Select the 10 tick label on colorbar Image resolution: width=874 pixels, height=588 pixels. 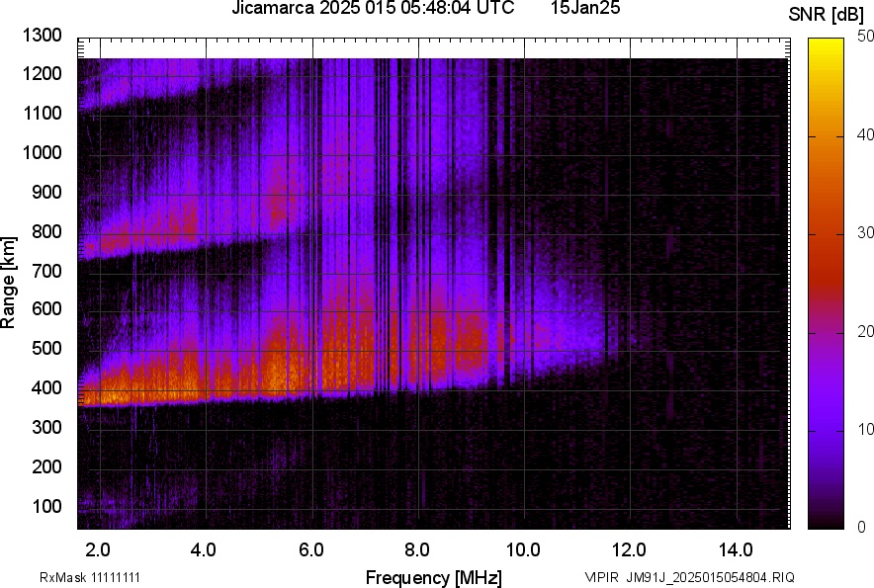point(865,429)
